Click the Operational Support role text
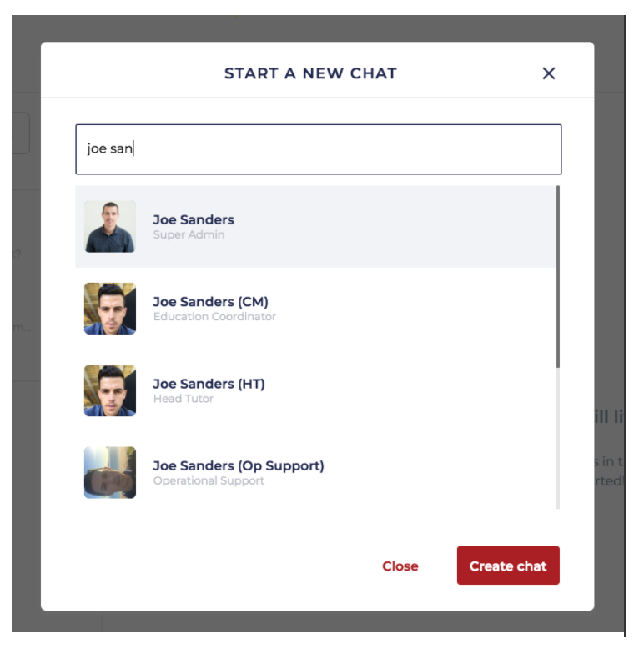 [x=209, y=480]
